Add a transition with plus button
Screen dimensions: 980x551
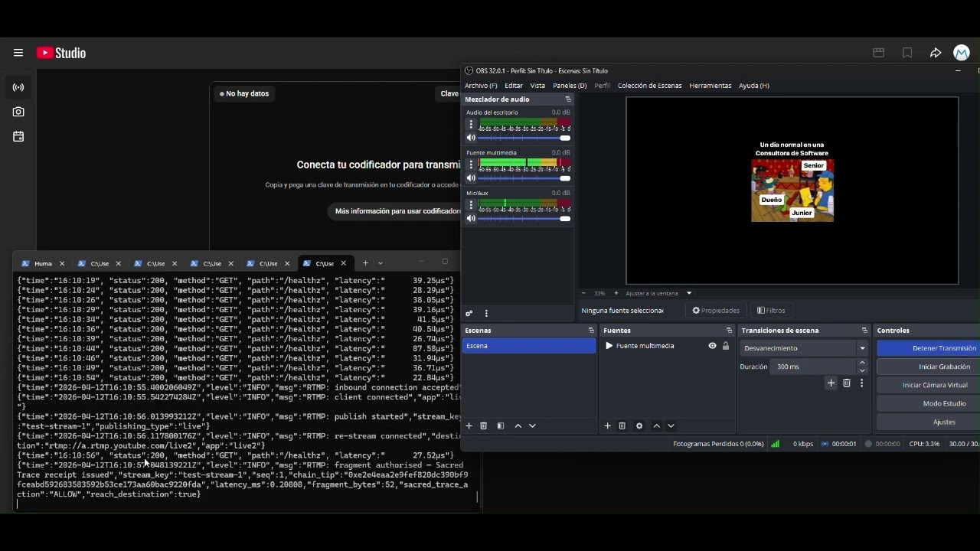[x=831, y=383]
